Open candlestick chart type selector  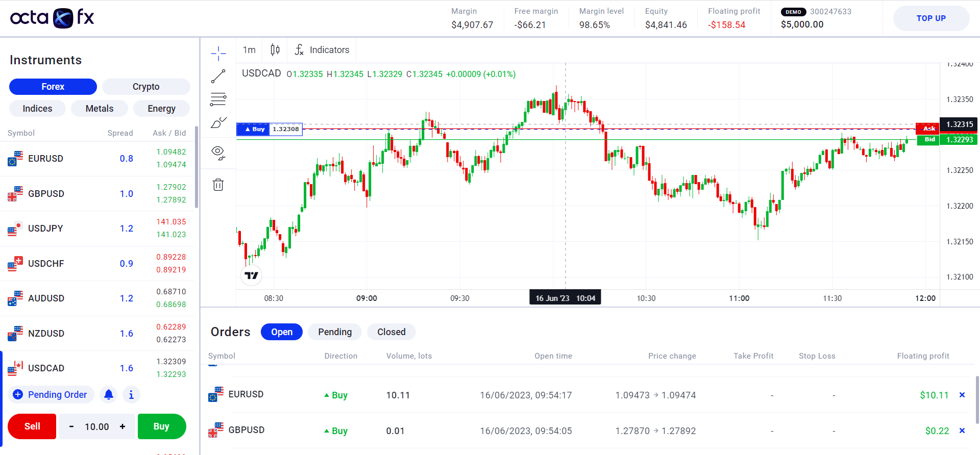275,49
